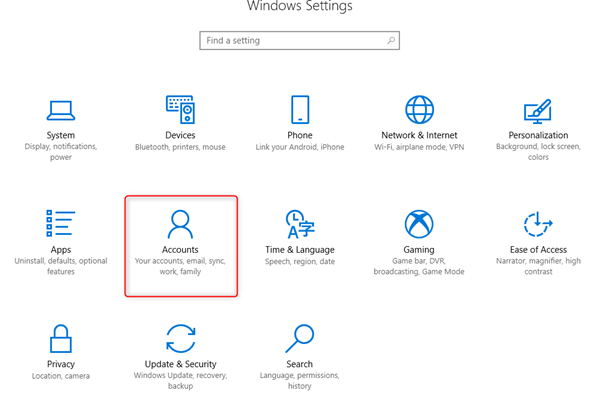Click the Devices keyboard and speaker icon
The image size is (600, 400).
180,110
